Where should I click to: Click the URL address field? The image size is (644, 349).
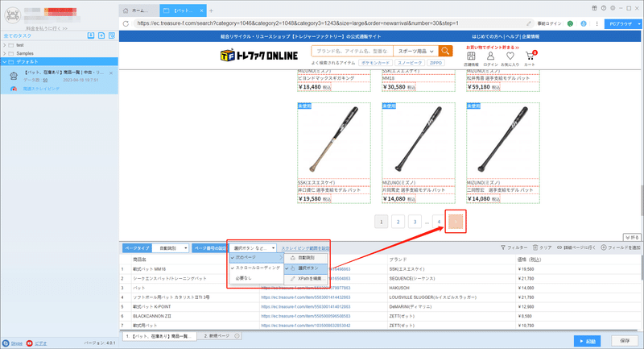(328, 23)
